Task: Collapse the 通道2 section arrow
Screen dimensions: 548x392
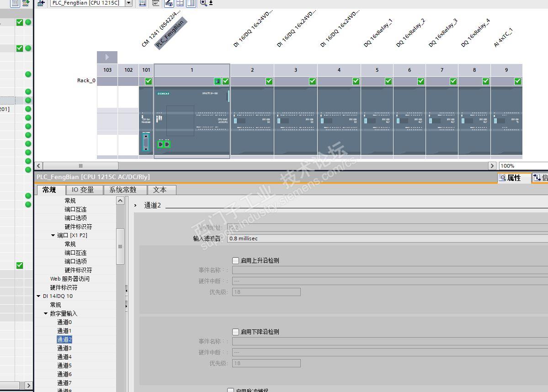Action: [135, 206]
